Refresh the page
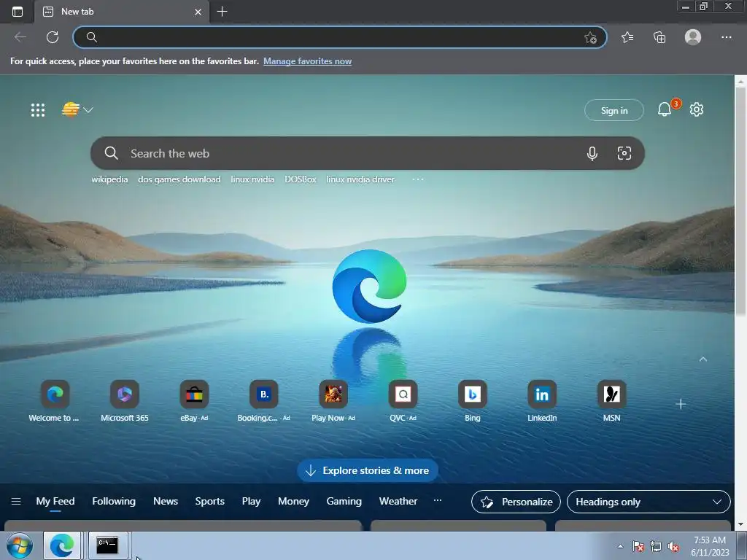The image size is (747, 560). [x=53, y=37]
